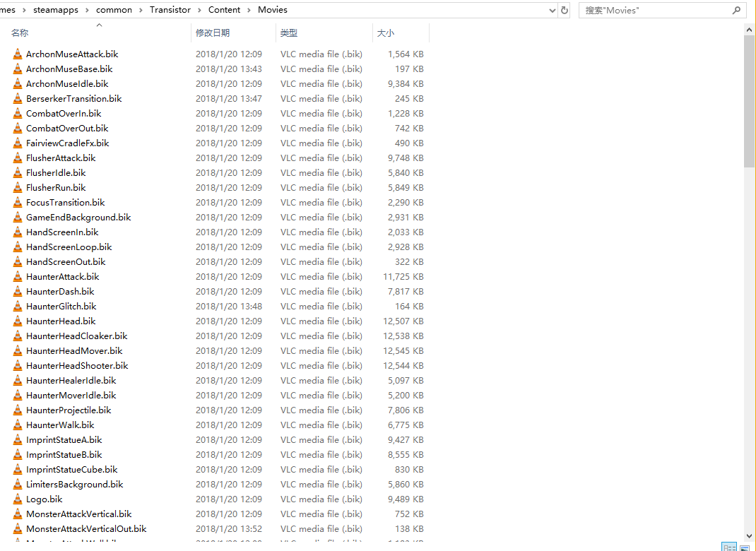Viewport: 756px width, 551px height.
Task: Select HaunterHeadMover.bik file name
Action: pos(74,351)
